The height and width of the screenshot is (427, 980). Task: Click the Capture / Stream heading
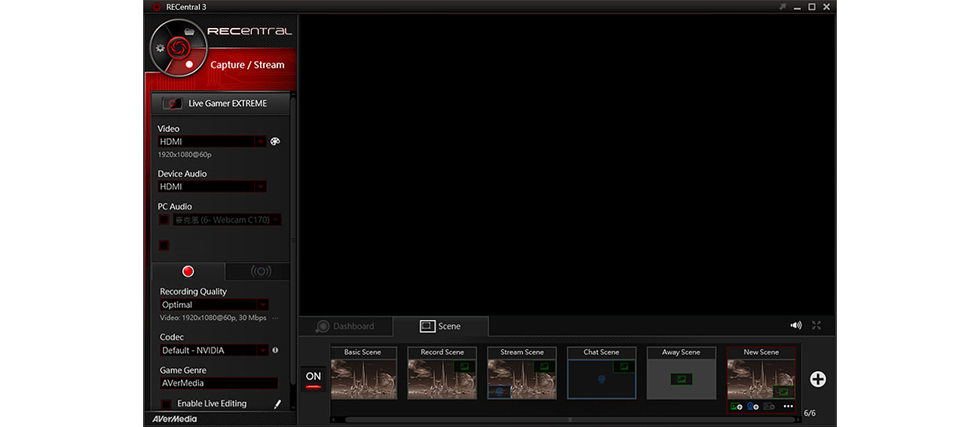247,65
